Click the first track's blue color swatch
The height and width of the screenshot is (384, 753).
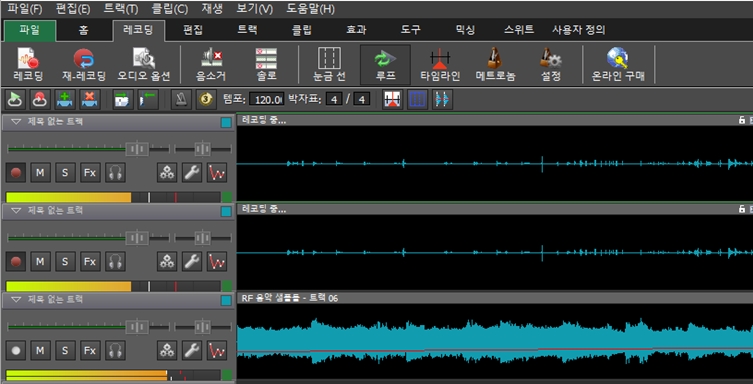pyautogui.click(x=226, y=122)
